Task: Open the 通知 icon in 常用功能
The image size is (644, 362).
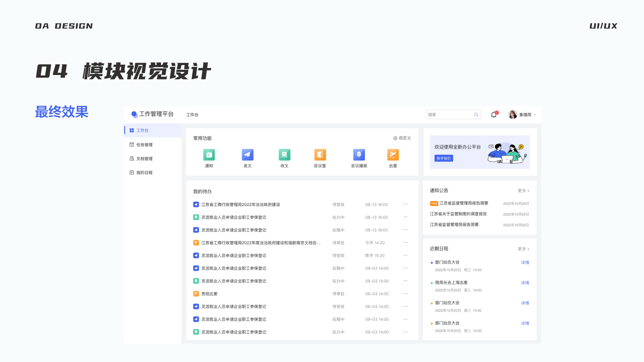Action: (x=209, y=155)
